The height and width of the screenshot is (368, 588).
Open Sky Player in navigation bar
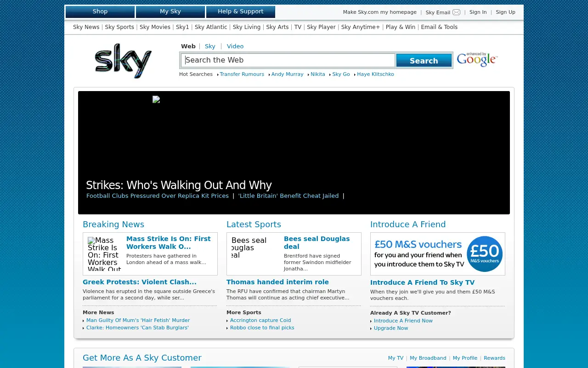point(321,27)
